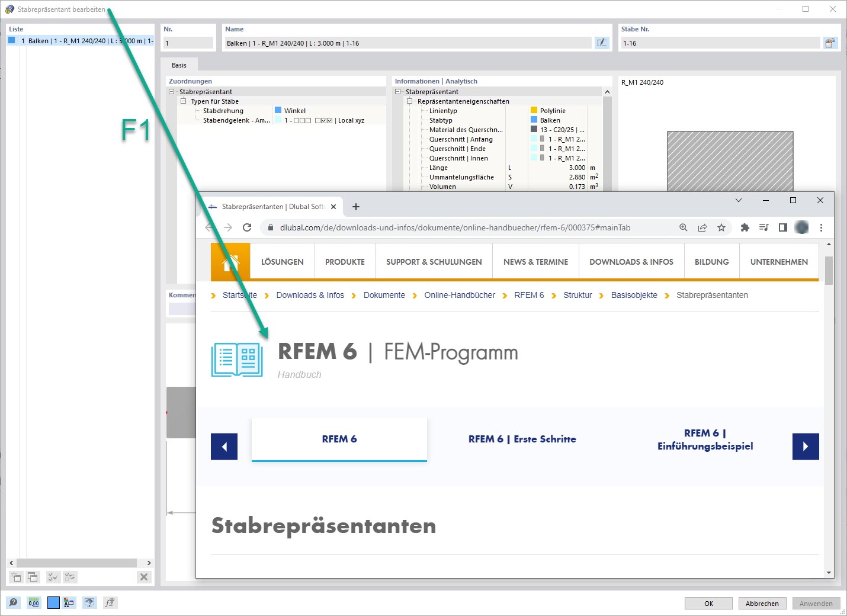Follow the Online-Handbücher breadcrumb link
The height and width of the screenshot is (616, 847).
tap(460, 295)
